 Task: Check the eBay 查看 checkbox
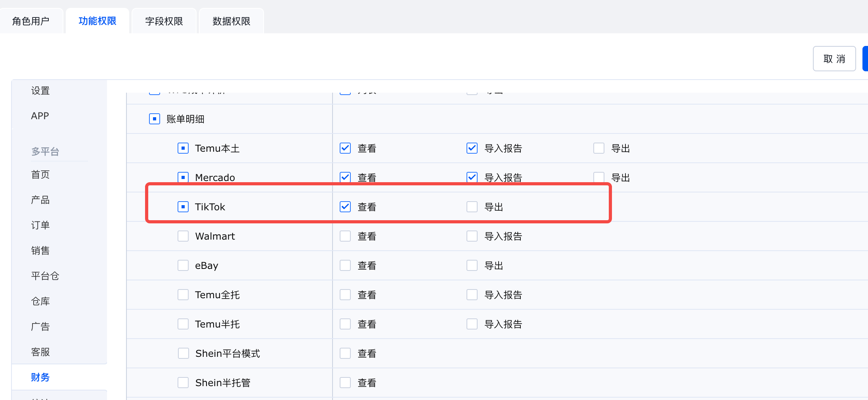(345, 265)
